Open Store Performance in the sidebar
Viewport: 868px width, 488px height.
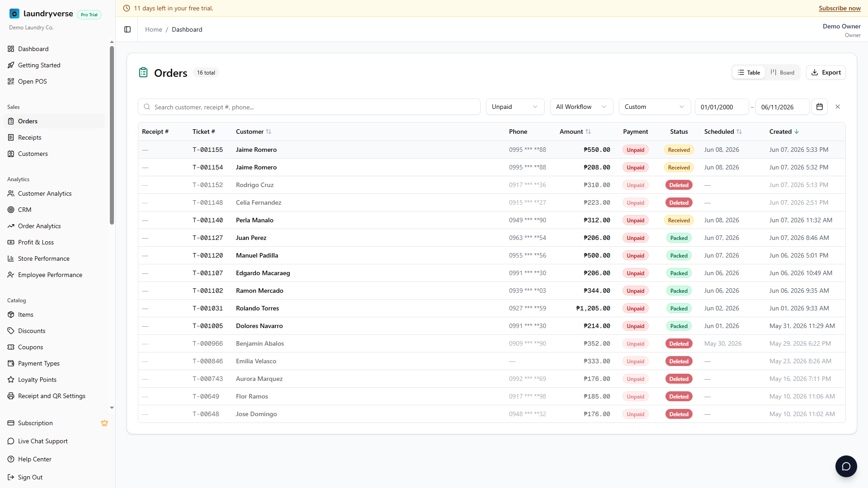54,258
